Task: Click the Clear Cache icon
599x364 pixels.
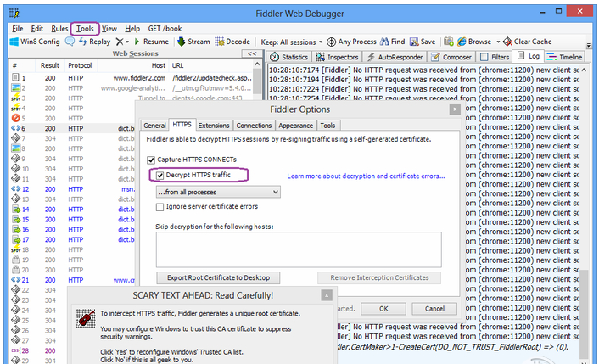Action: pos(507,42)
